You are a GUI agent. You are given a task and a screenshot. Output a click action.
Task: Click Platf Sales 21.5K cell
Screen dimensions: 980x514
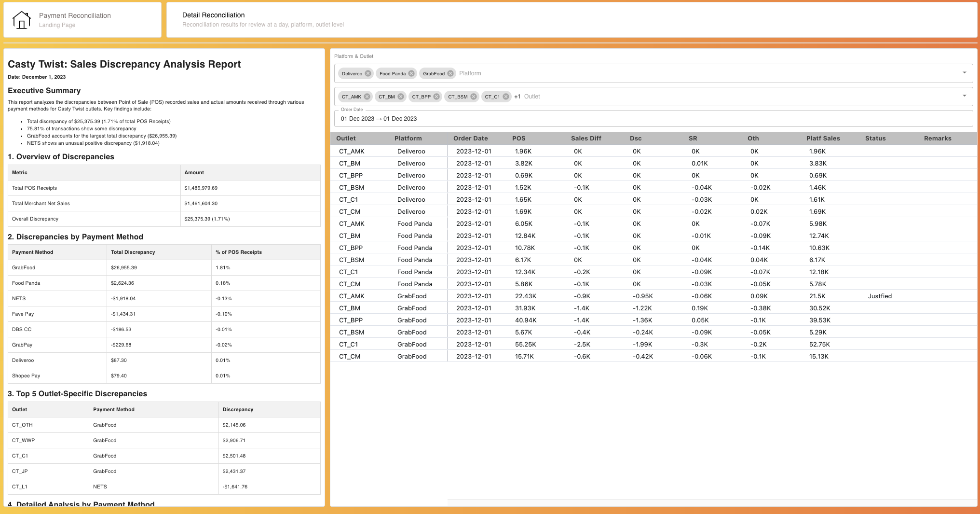click(x=817, y=296)
